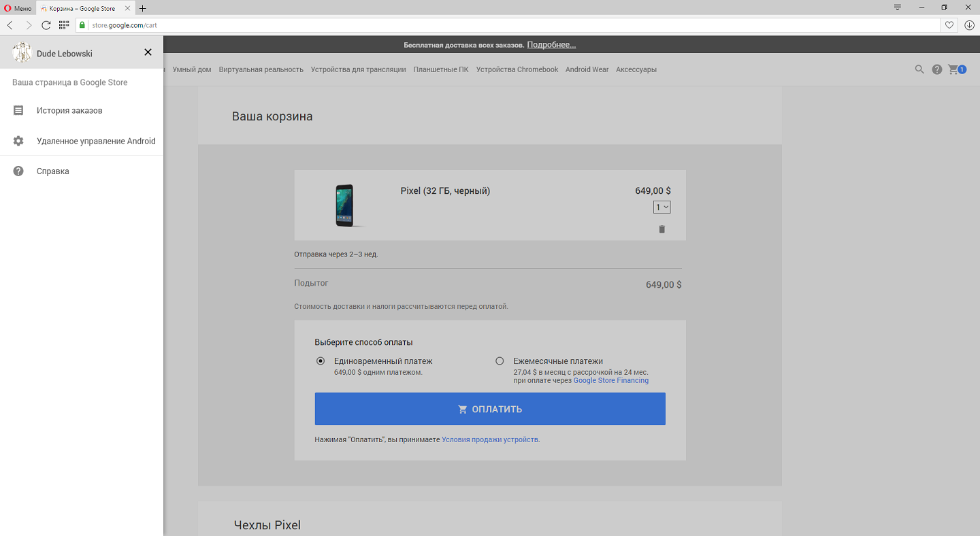
Task: Open Pixel (32 ГБ, черный) product title
Action: click(445, 191)
